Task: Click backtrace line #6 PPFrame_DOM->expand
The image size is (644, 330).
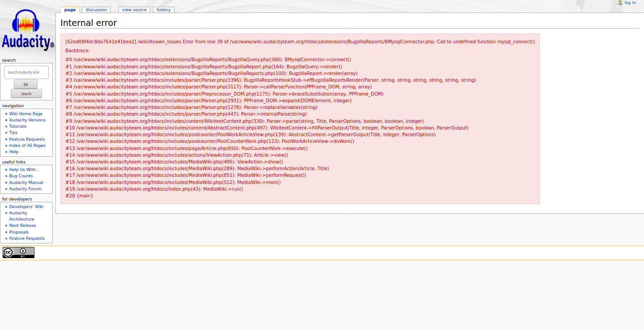Action: click(x=208, y=100)
